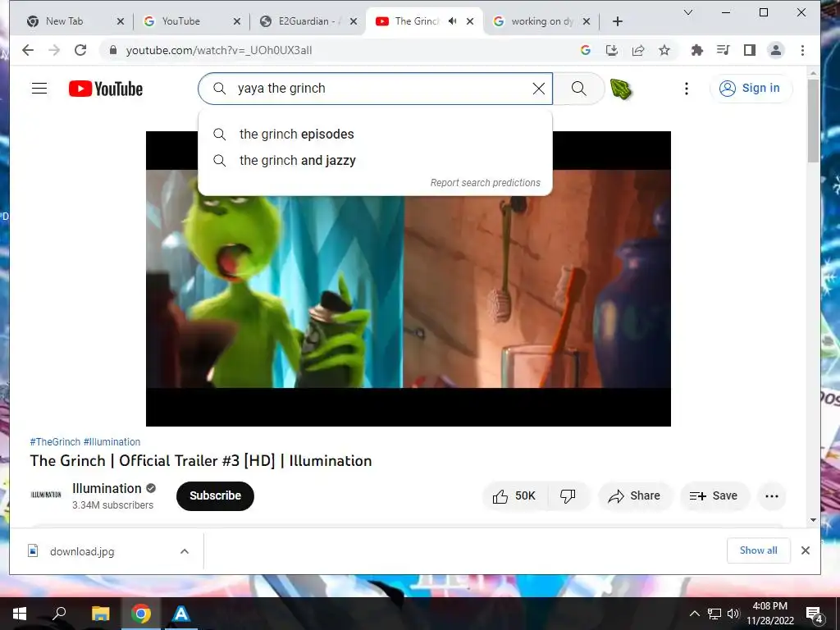Open more actions ellipsis below video
840x630 pixels.
772,496
